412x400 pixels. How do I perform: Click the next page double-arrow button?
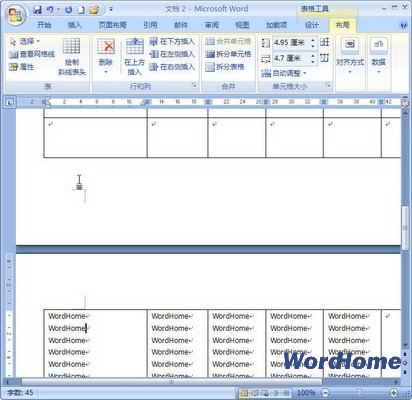point(405,371)
